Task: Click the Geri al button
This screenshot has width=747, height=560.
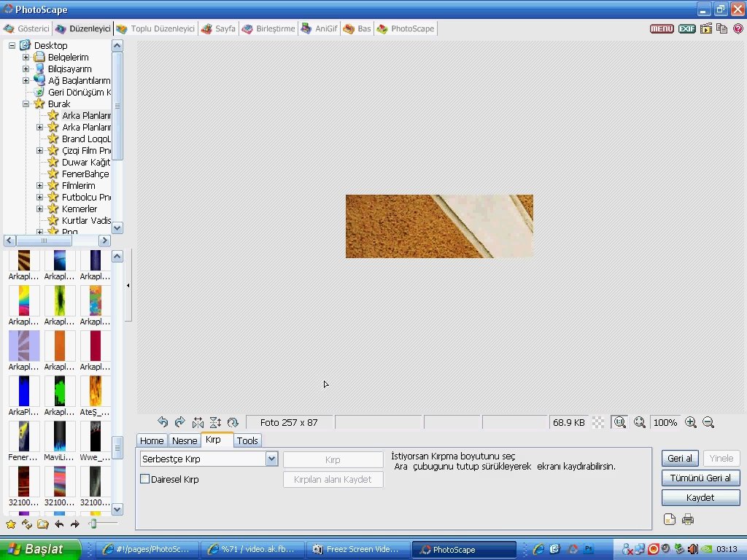Action: click(x=680, y=458)
